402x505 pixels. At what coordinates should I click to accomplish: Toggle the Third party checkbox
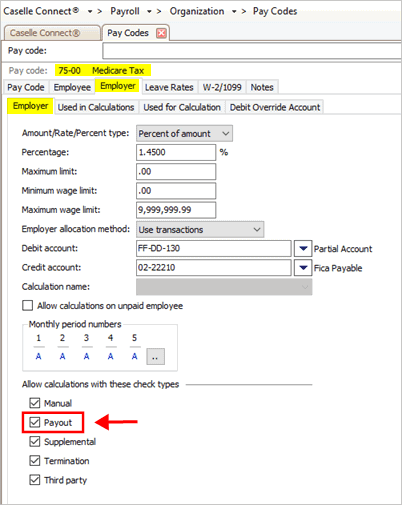[35, 480]
